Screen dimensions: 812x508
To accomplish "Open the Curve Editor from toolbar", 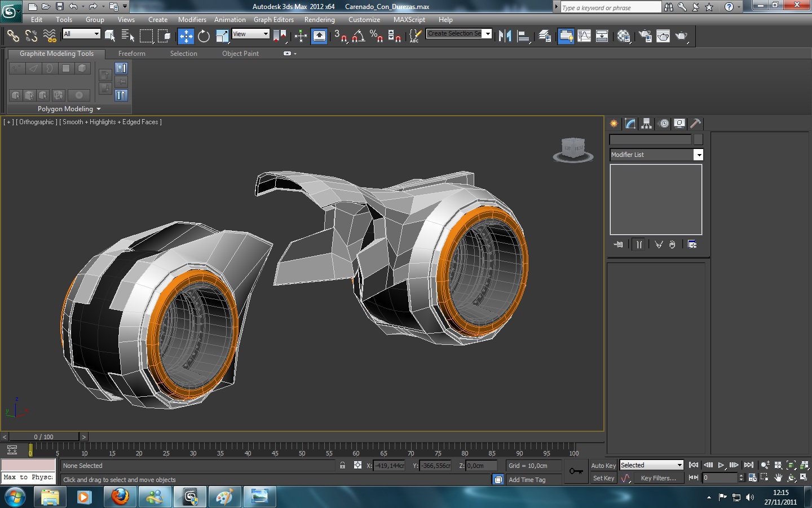I will 584,36.
